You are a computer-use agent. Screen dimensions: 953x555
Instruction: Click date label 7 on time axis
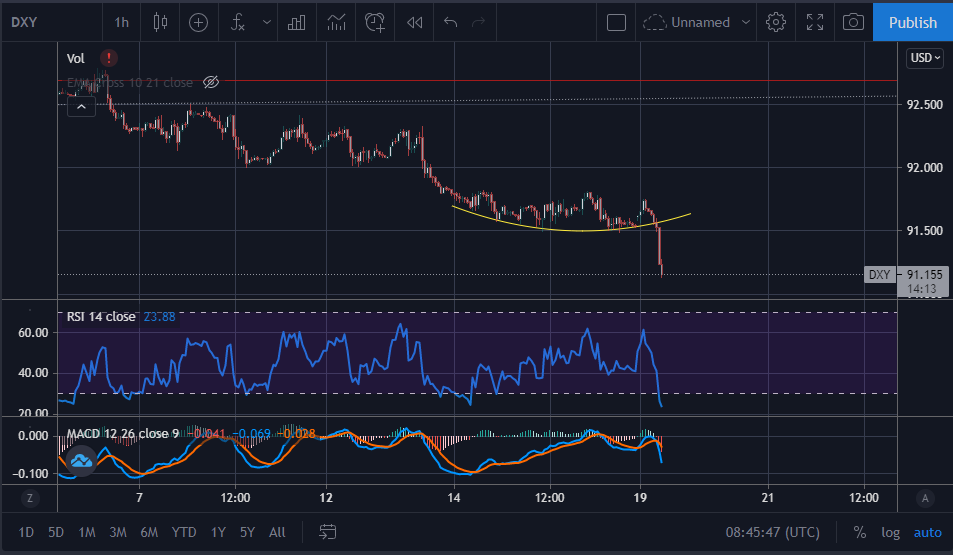139,498
